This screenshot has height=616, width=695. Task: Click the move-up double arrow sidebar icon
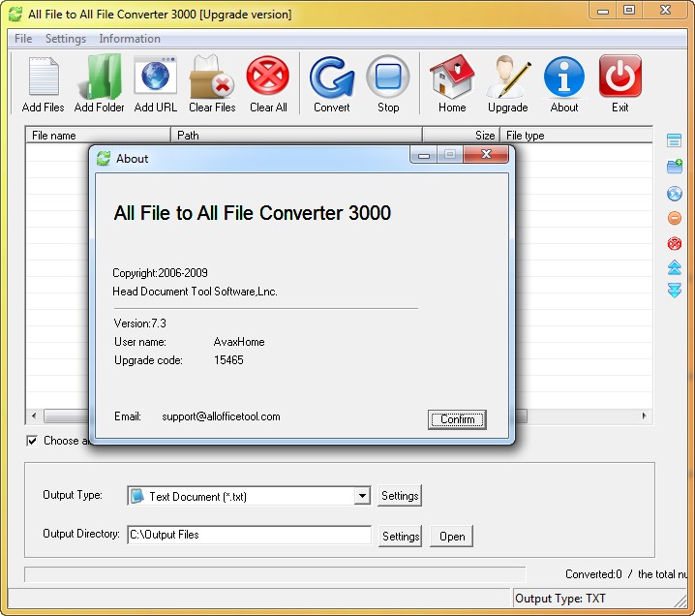tap(674, 267)
